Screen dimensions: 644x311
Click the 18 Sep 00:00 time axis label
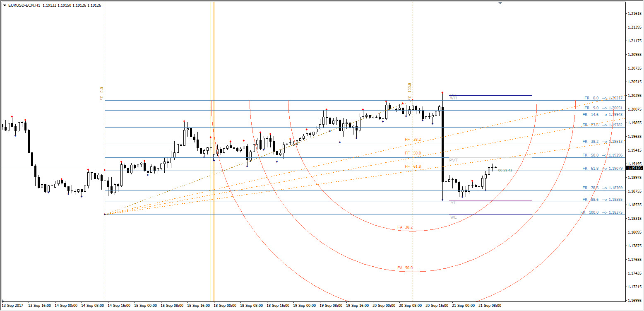[x=226, y=306]
